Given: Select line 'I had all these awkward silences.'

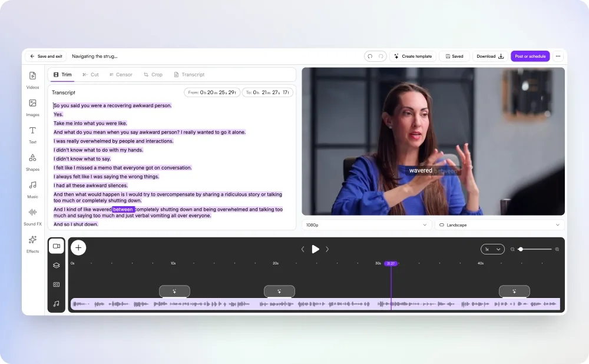Looking at the screenshot, I should point(91,186).
